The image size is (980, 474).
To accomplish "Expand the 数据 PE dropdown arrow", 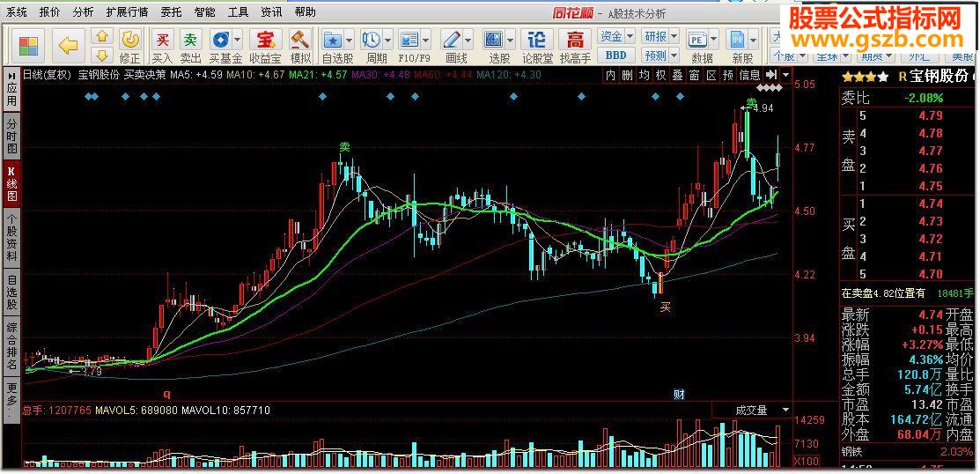I will 714,40.
